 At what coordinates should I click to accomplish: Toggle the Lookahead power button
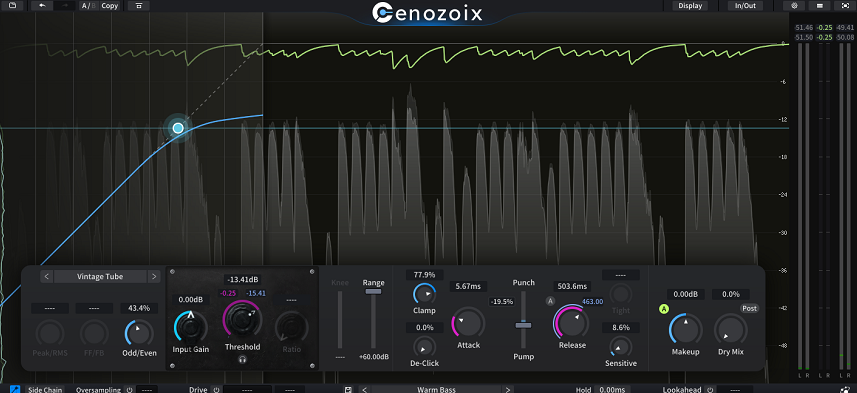point(711,390)
